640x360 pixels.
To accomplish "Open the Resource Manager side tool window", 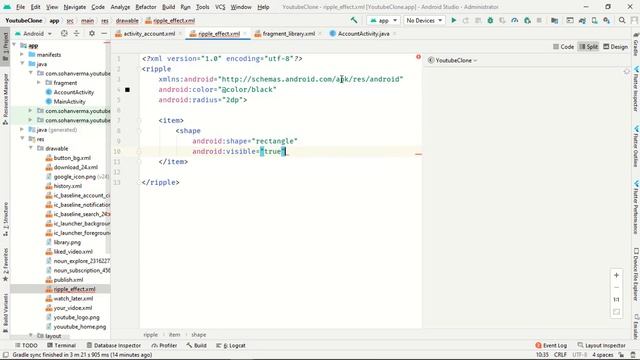I will [x=5, y=98].
